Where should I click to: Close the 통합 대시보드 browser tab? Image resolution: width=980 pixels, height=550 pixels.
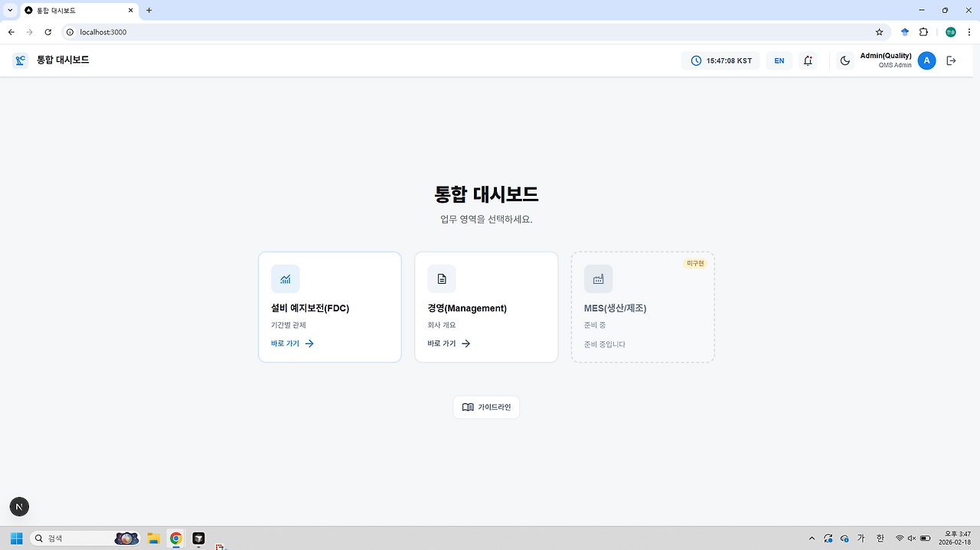tap(131, 11)
